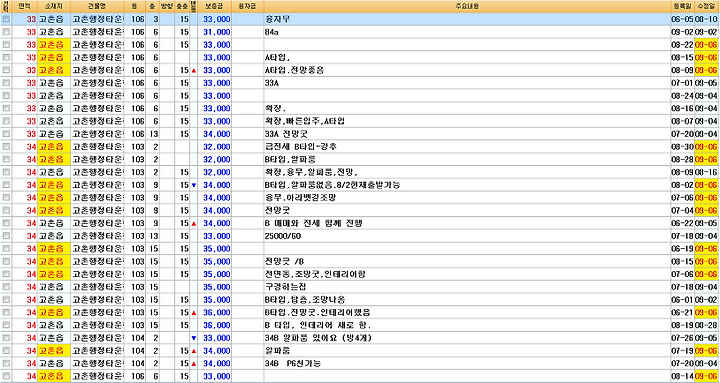Click the 31,000 deposit value
Image resolution: width=720 pixels, height=383 pixels.
point(217,32)
